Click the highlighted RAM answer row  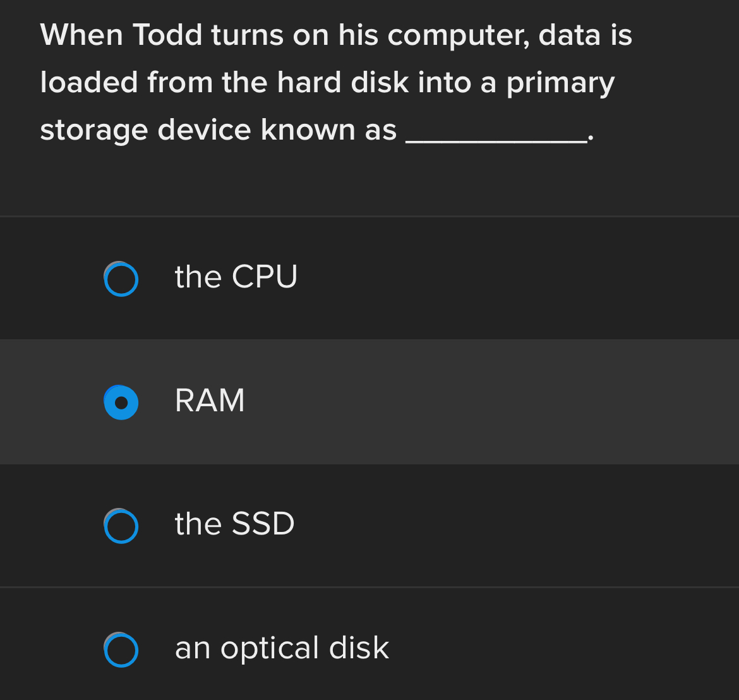369,402
